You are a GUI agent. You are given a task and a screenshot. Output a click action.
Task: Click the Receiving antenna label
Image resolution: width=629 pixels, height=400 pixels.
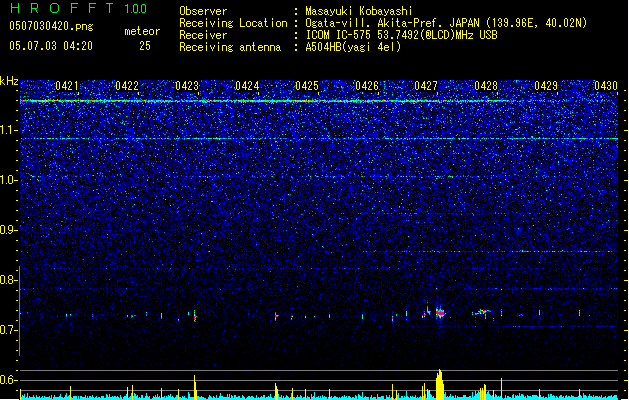point(230,47)
